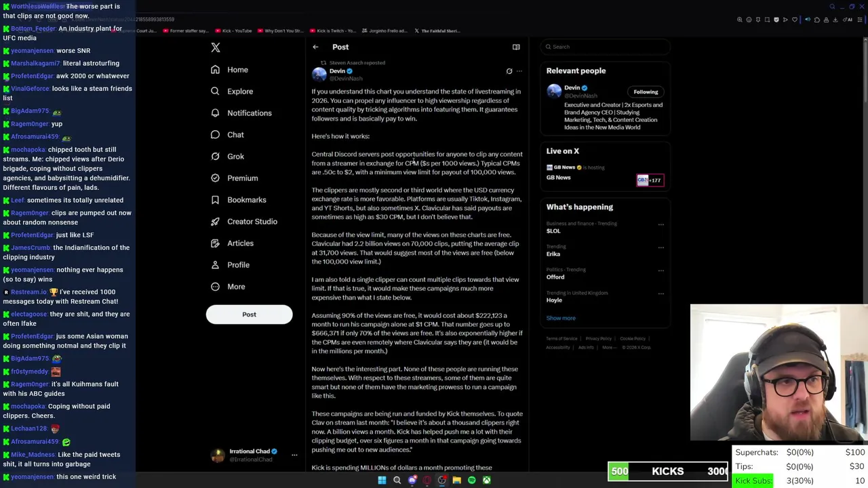Open more options for Hoyle trend

(660, 293)
